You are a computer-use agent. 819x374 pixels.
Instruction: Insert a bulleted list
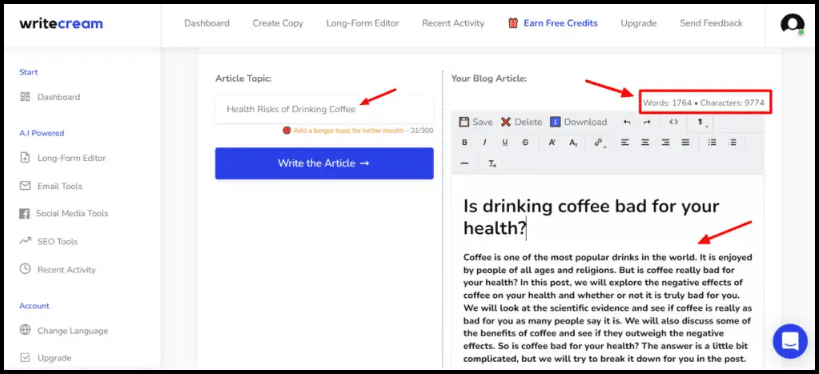point(711,142)
